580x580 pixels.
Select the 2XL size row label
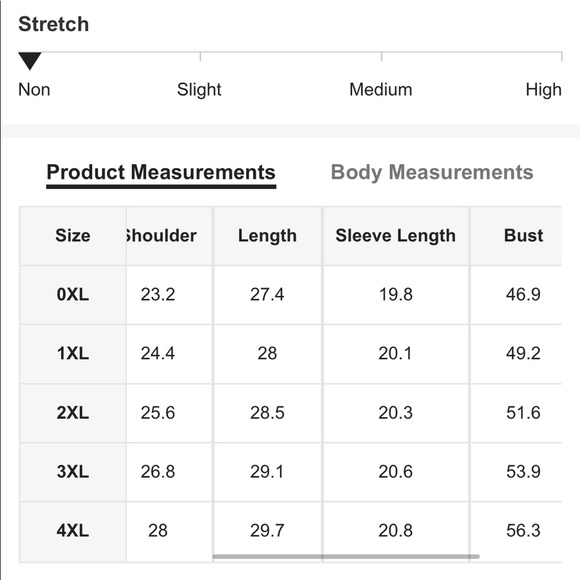73,413
